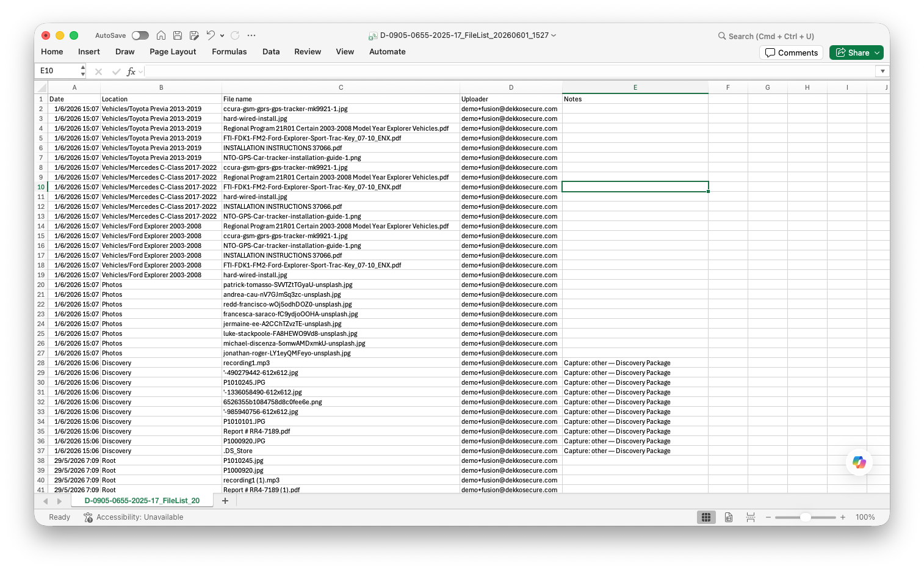Select the D-0905-0655-2025-17_FileList_20 sheet tab
Viewport: 924px width, 571px height.
[142, 501]
